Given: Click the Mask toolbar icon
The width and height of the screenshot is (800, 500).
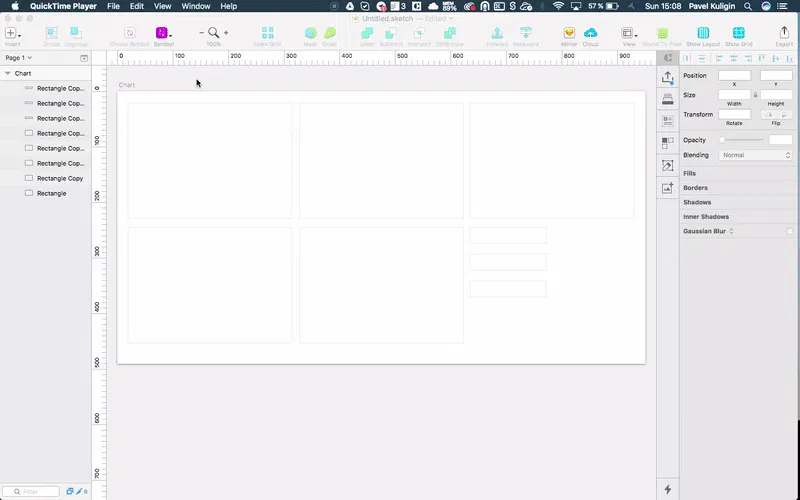Looking at the screenshot, I should (x=310, y=33).
